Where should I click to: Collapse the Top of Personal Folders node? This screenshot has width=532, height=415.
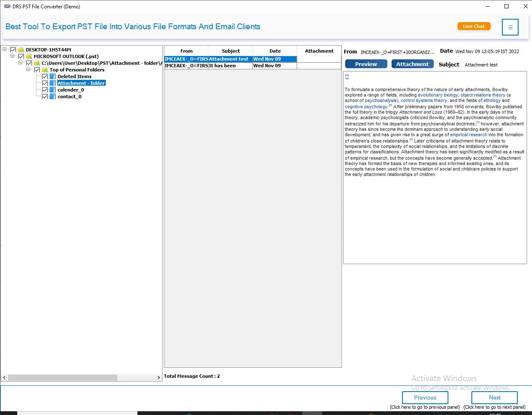(28, 69)
